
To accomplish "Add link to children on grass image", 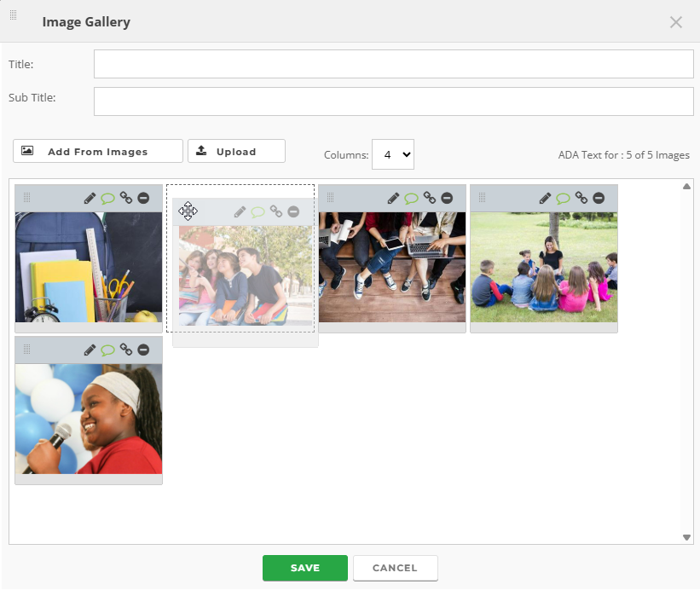I will point(581,198).
